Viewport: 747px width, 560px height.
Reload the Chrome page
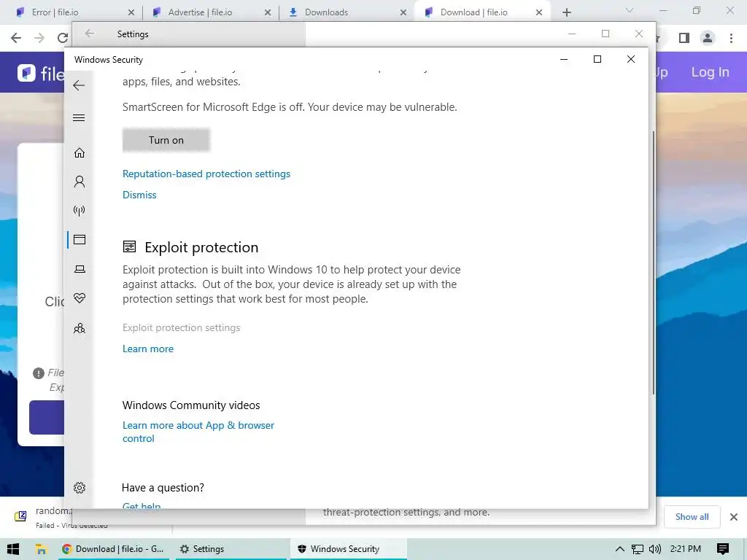click(63, 38)
